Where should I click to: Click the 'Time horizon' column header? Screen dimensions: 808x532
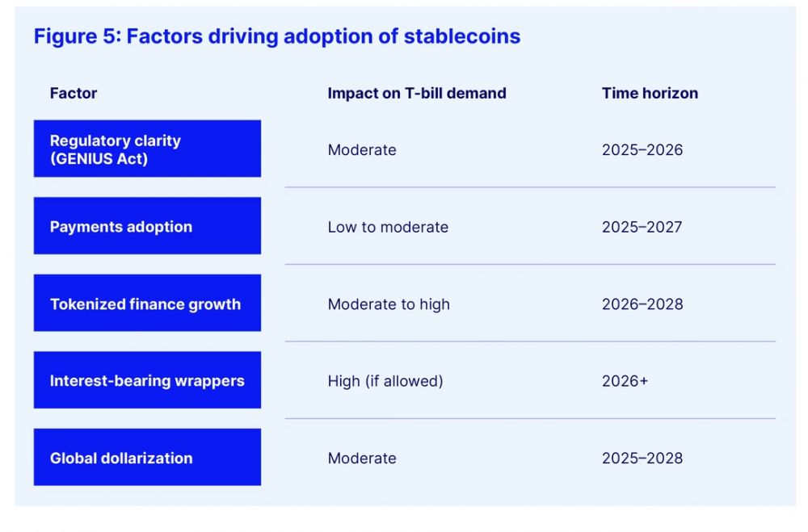[650, 93]
